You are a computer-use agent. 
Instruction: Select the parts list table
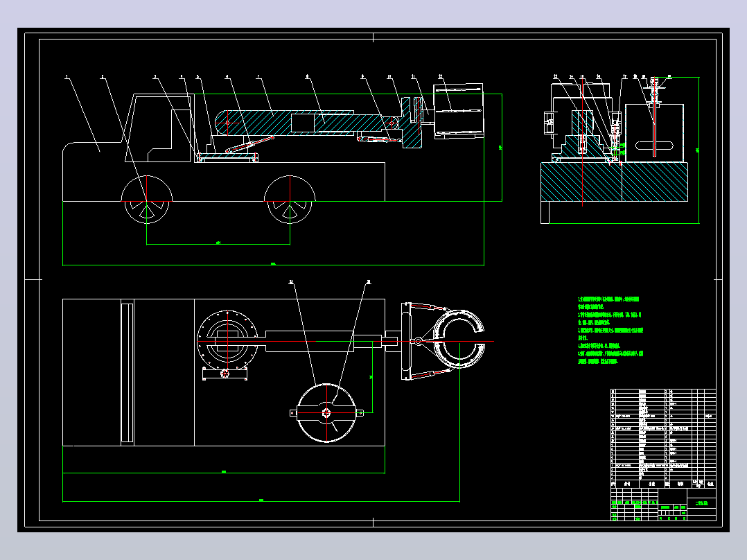(663, 438)
